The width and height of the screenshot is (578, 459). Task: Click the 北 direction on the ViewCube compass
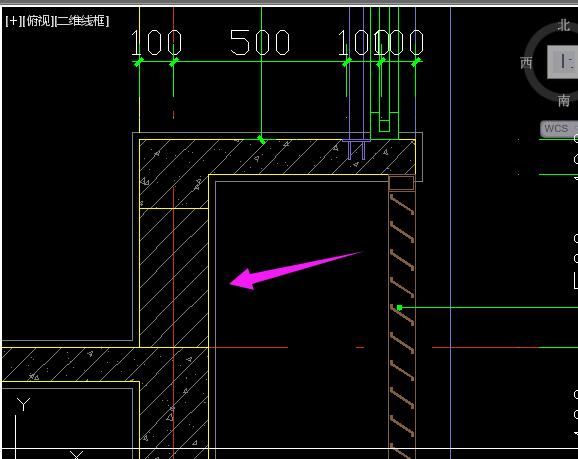[x=564, y=25]
